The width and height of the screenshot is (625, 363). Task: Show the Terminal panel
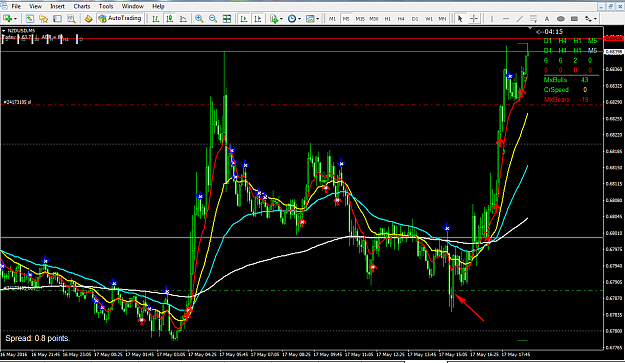click(57, 19)
